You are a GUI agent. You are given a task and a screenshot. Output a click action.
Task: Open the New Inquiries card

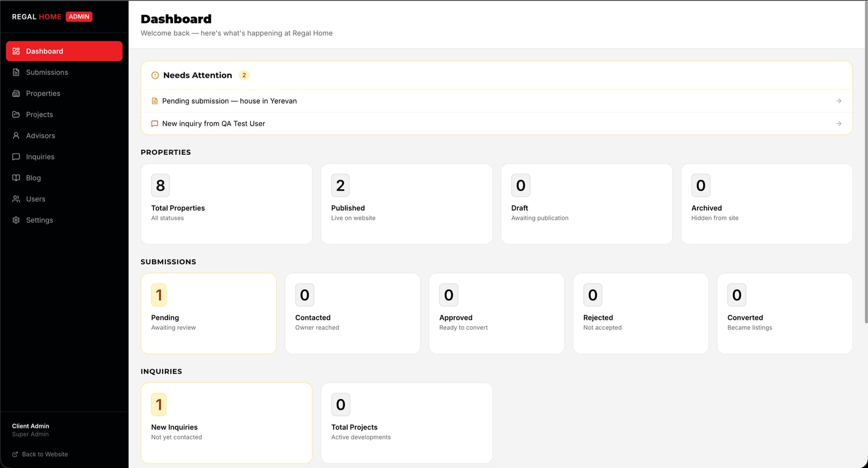point(226,423)
